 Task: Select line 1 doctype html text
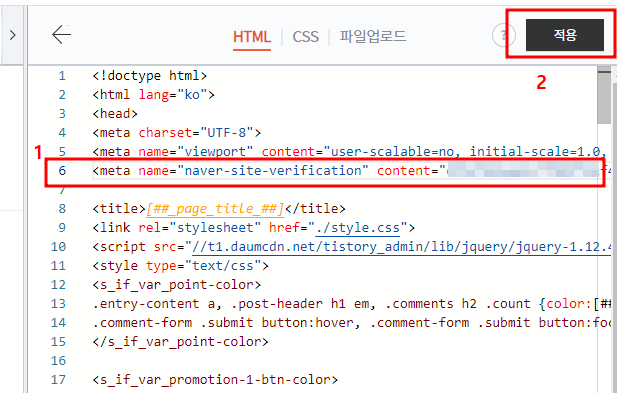click(x=150, y=76)
